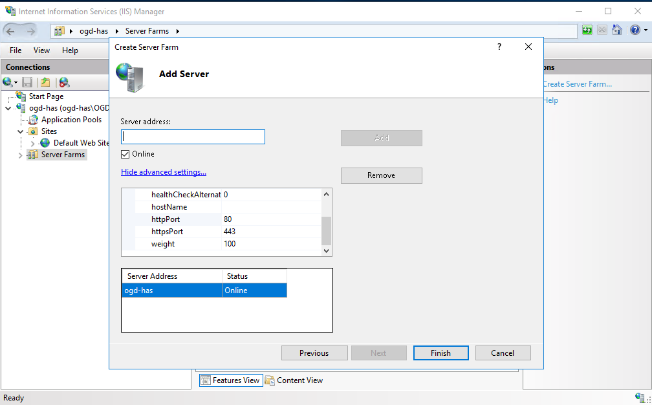Click the httpsPort value 443
The width and height of the screenshot is (652, 405).
point(272,232)
